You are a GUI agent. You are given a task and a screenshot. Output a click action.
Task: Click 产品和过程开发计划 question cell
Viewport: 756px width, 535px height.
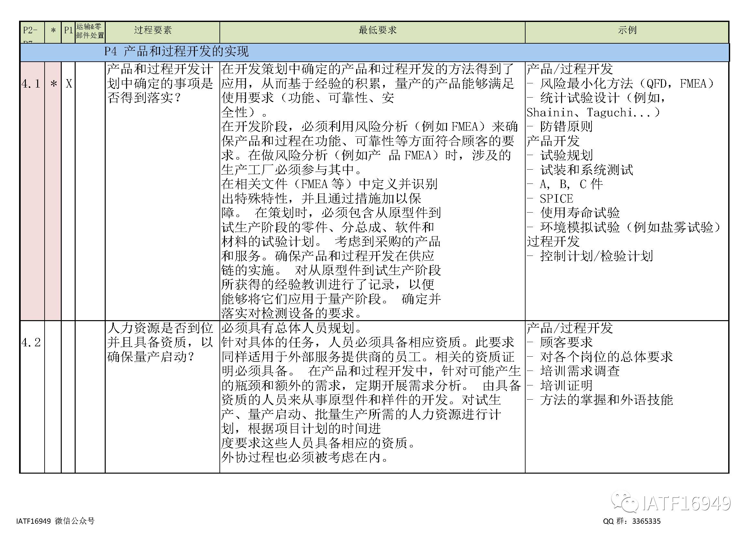pos(160,84)
